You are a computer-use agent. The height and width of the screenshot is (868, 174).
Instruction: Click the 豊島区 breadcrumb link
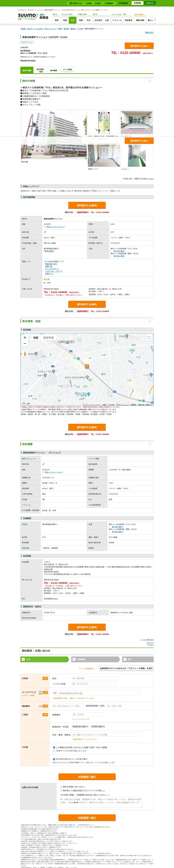click(x=73, y=29)
